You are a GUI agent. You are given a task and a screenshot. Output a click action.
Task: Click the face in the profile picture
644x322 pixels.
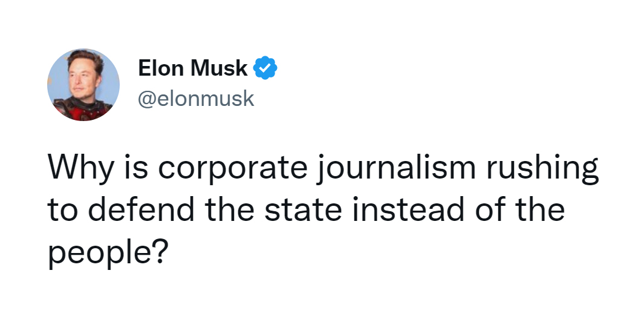click(x=80, y=76)
